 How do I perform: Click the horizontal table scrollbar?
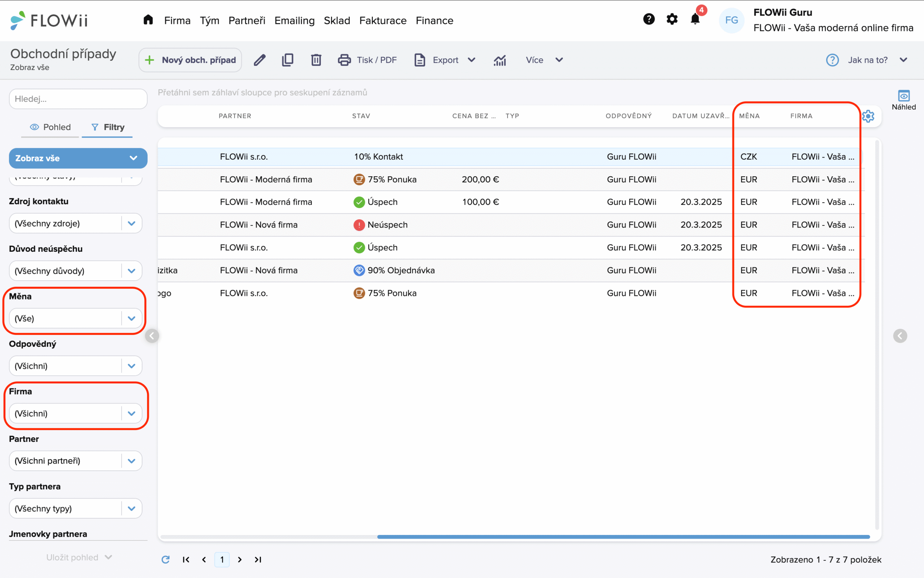[623, 537]
